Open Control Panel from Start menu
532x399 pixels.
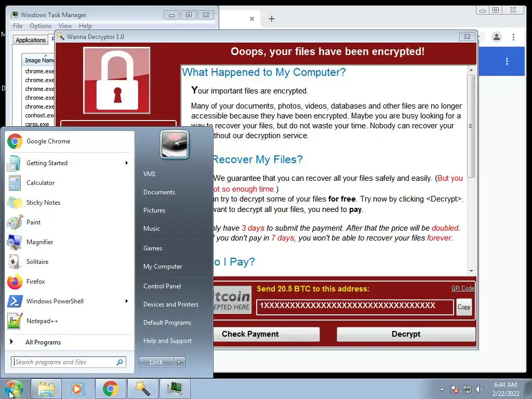click(x=162, y=286)
